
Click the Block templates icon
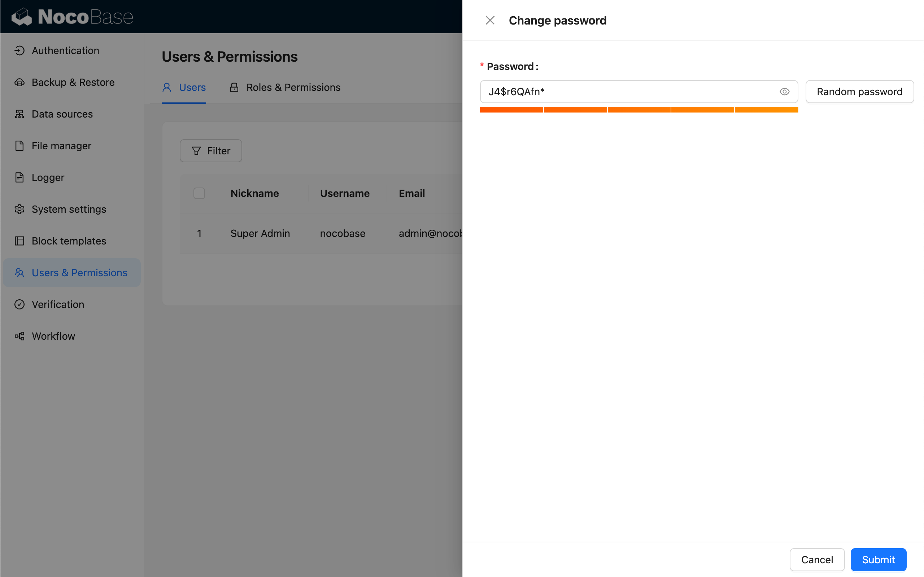tap(19, 241)
